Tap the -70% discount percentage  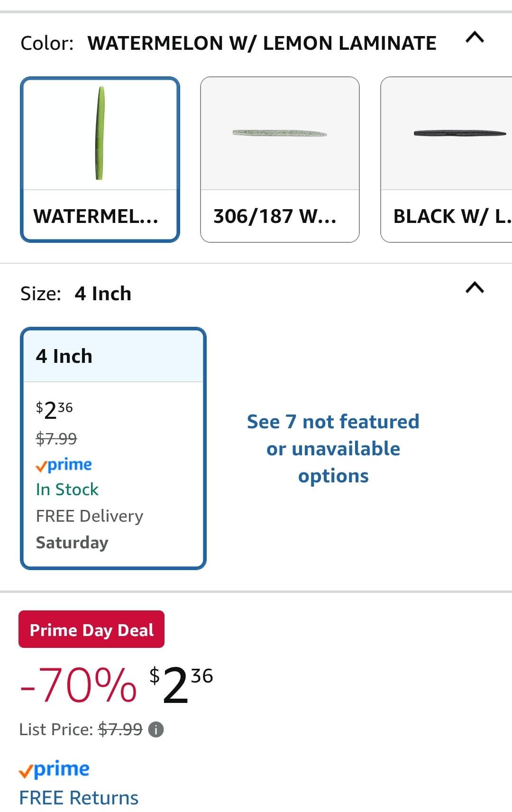click(78, 684)
